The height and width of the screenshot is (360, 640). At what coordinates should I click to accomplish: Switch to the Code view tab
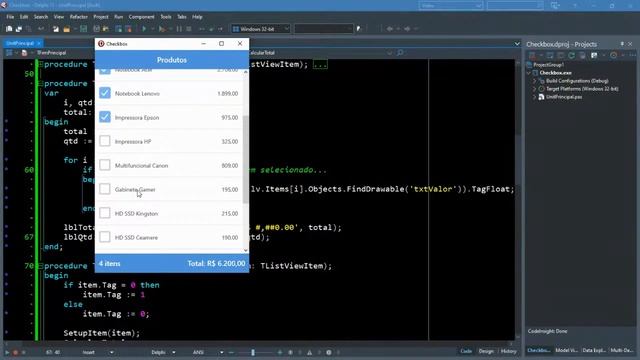466,351
